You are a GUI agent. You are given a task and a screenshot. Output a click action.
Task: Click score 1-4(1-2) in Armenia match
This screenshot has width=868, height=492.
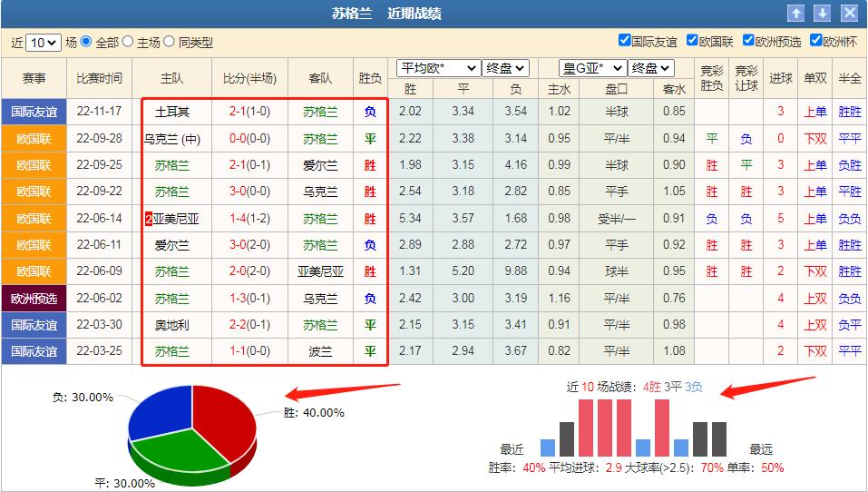[249, 218]
